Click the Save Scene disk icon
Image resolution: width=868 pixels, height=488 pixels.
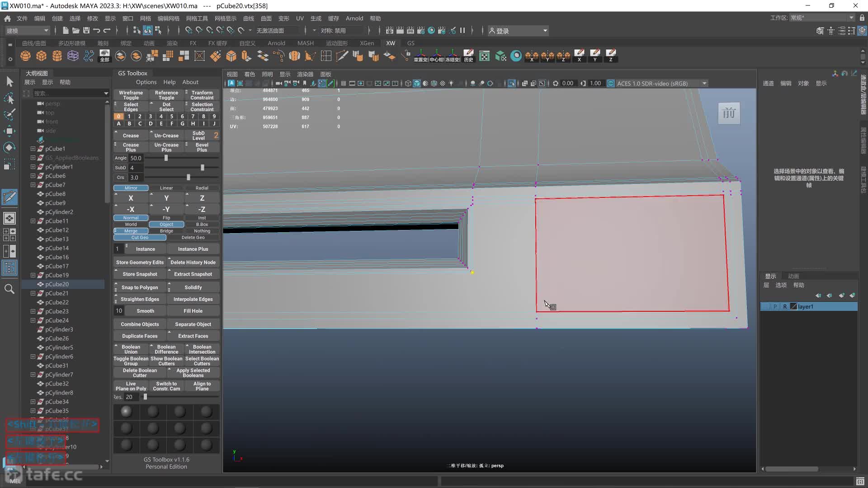pyautogui.click(x=86, y=30)
